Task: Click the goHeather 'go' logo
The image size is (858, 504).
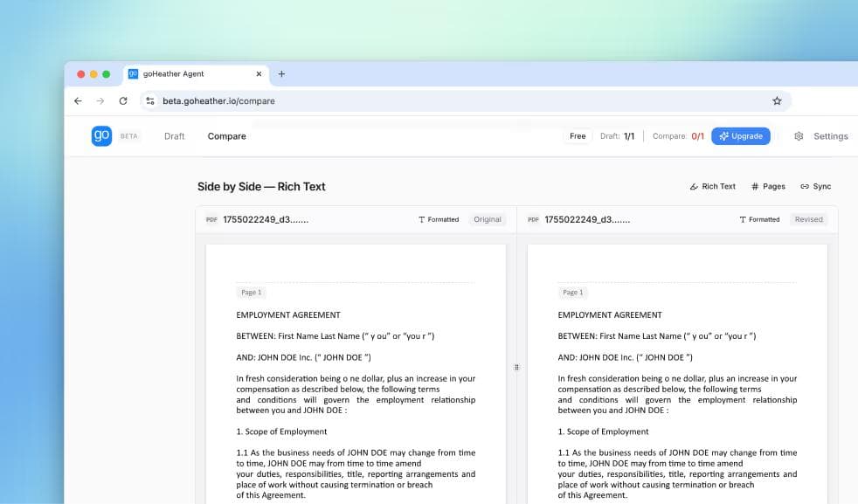Action: point(101,135)
